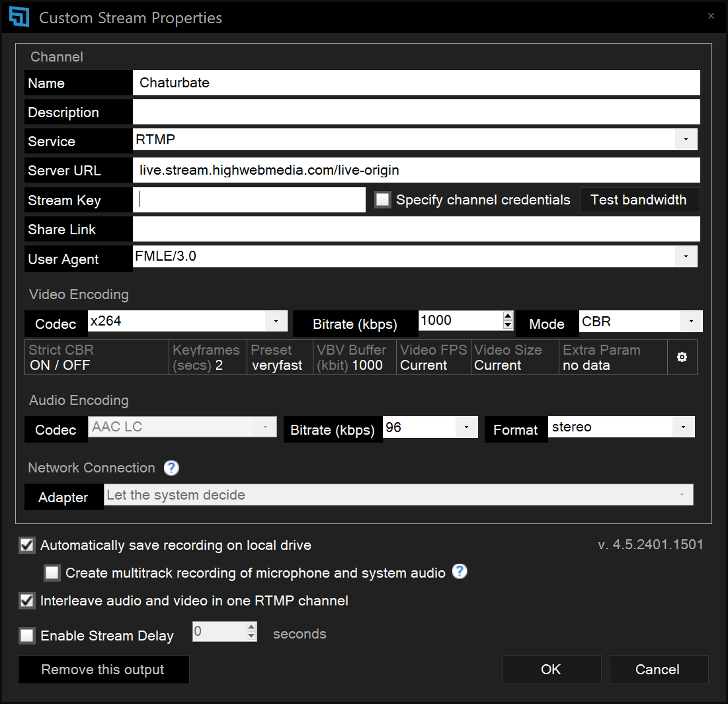This screenshot has height=704, width=728.
Task: Open multitrack recording help icon
Action: coord(460,572)
